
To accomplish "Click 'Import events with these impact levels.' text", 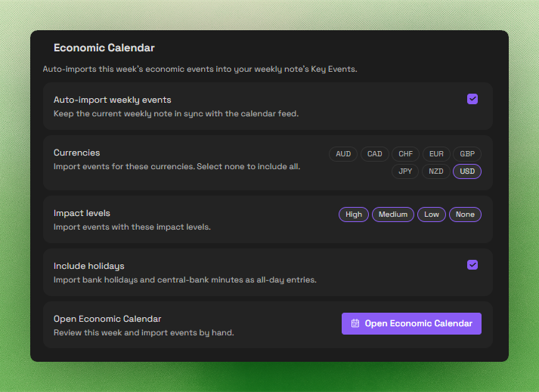I will point(132,227).
